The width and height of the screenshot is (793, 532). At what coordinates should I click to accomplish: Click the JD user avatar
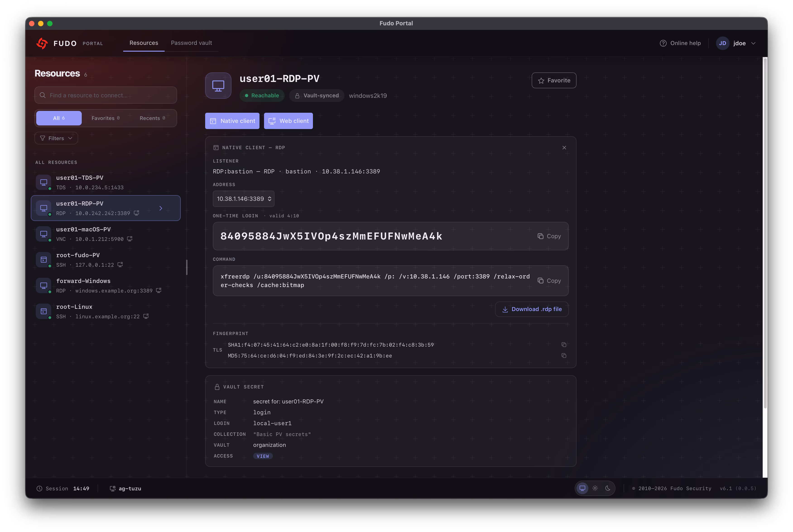722,43
